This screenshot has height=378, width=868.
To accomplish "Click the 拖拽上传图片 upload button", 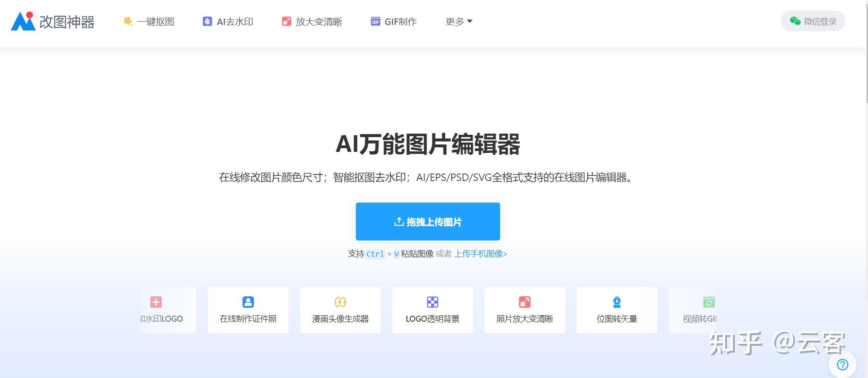I will click(428, 222).
